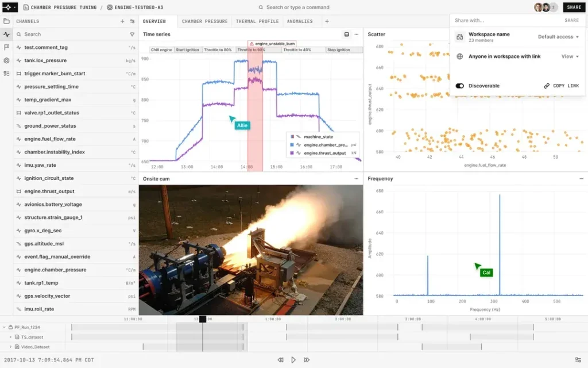Click the black Share button
The image size is (588, 368).
574,7
